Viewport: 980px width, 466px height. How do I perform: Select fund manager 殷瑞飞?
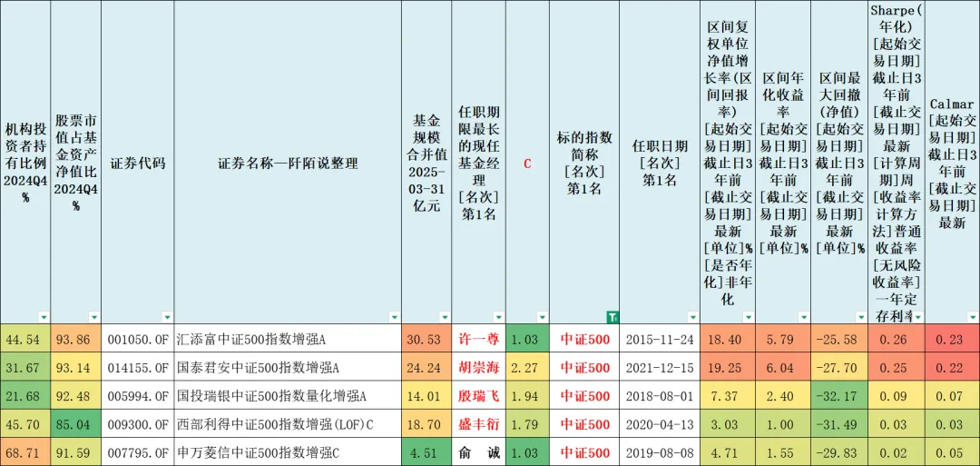(479, 396)
